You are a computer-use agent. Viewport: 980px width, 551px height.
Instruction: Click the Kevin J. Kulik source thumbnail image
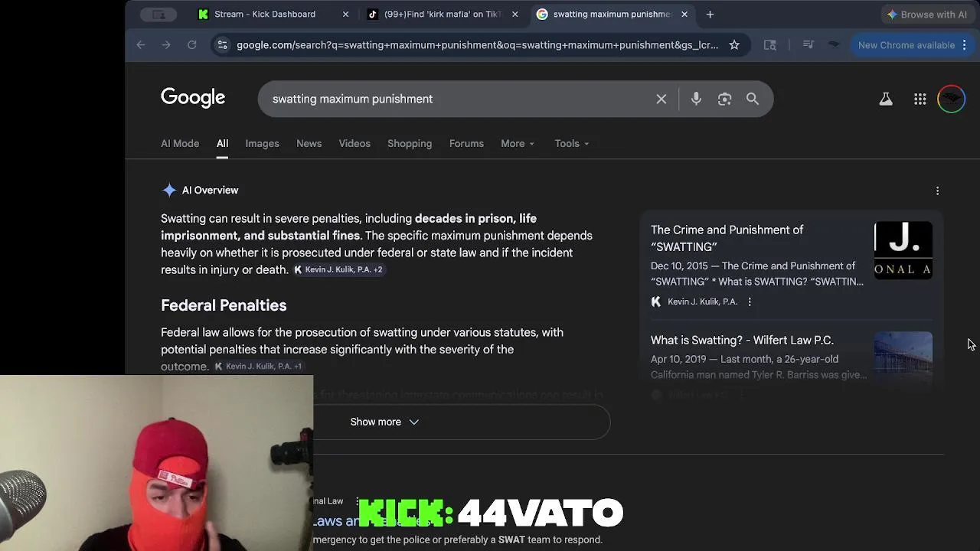(903, 250)
